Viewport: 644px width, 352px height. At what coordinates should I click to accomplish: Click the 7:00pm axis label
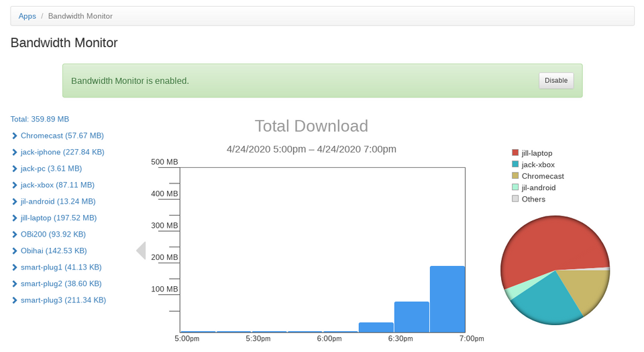coord(472,339)
